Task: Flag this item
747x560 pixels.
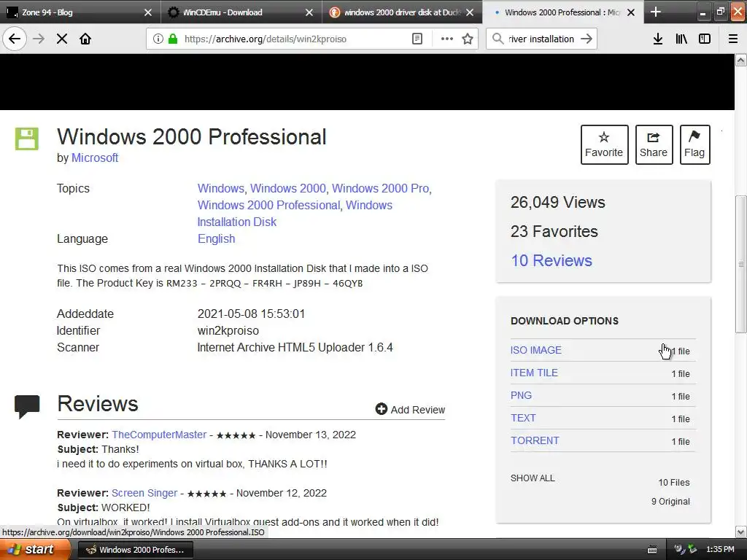Action: click(694, 145)
